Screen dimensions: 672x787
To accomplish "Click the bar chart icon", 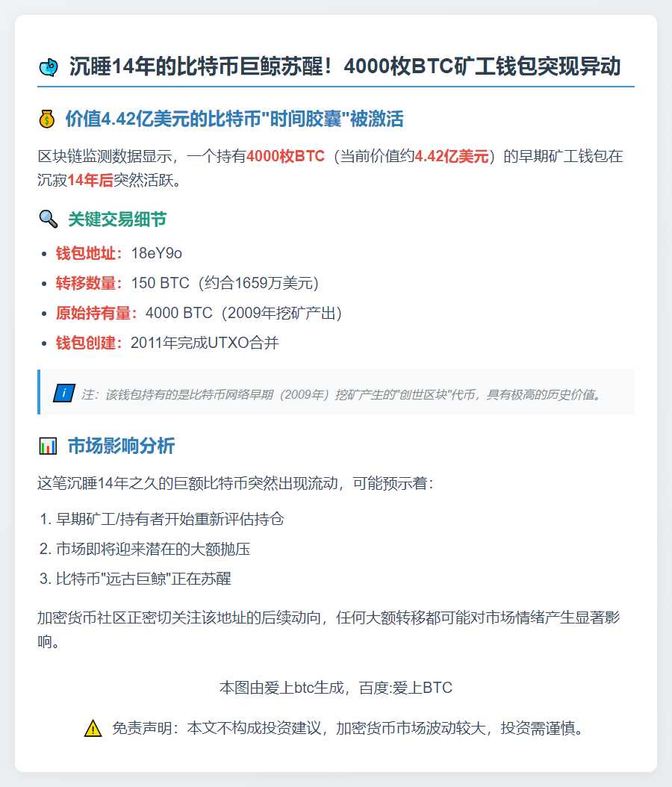I will click(x=48, y=446).
